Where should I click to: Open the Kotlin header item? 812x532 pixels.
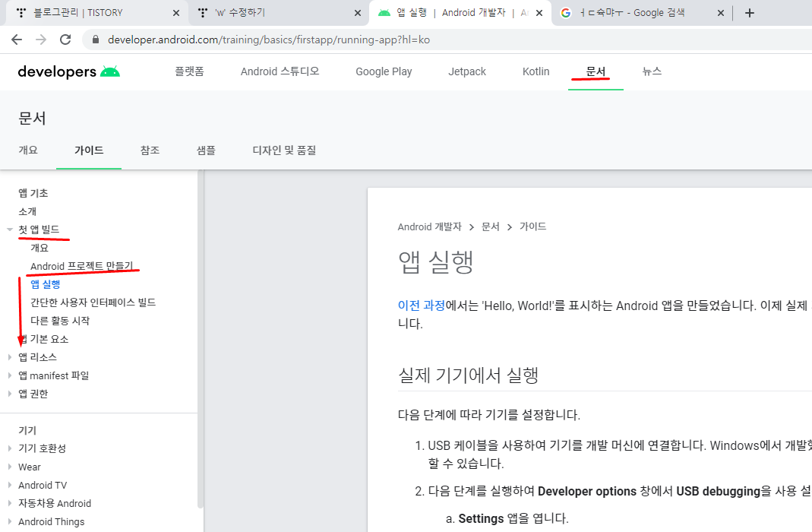pyautogui.click(x=536, y=71)
